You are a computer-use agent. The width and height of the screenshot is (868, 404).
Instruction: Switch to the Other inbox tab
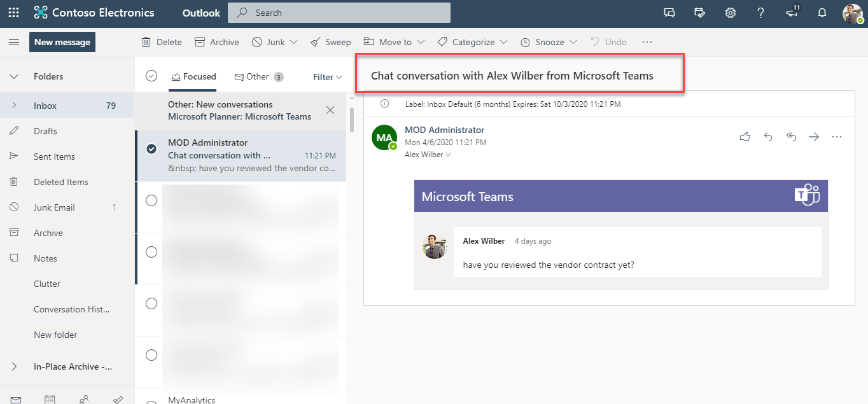pos(258,77)
